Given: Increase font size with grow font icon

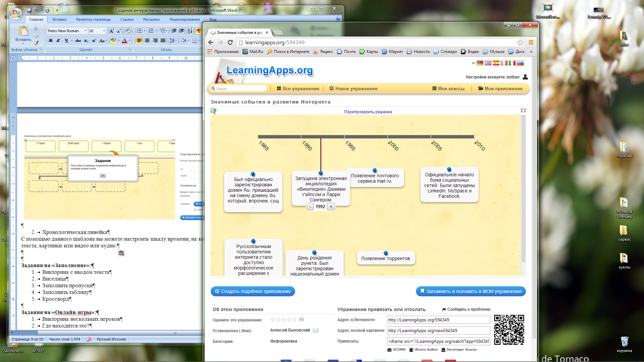Looking at the screenshot, I should tap(112, 31).
